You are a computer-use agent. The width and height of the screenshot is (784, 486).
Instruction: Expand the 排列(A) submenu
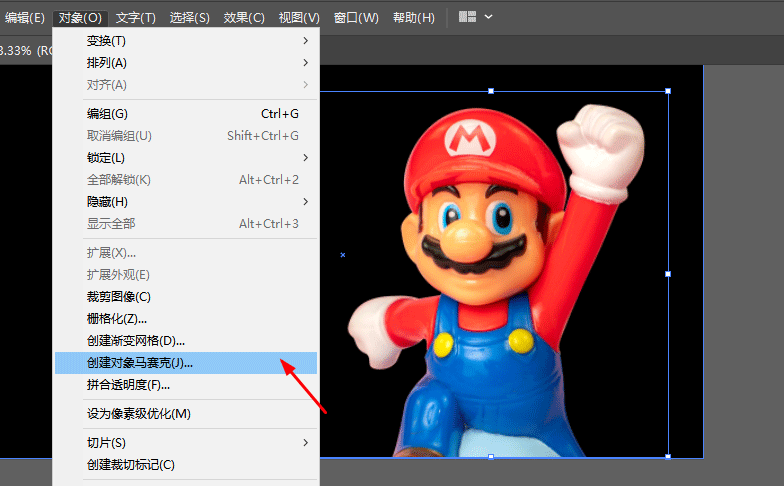click(x=186, y=63)
